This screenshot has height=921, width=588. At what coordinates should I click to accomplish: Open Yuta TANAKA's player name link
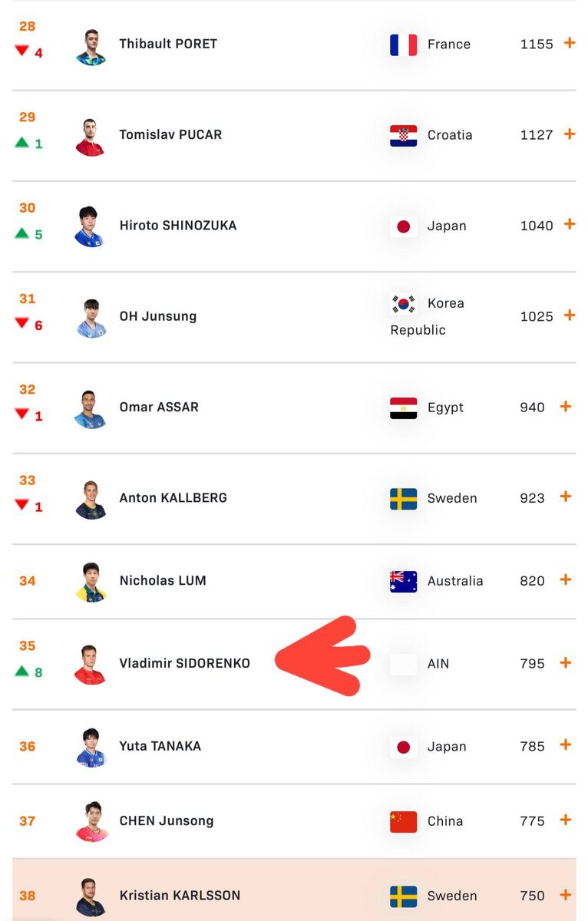(x=160, y=746)
